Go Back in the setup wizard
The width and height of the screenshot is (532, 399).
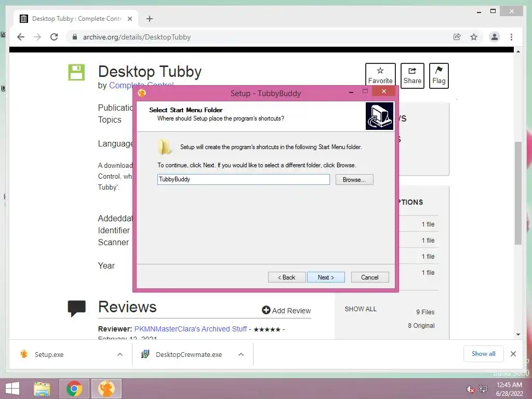[x=287, y=277]
